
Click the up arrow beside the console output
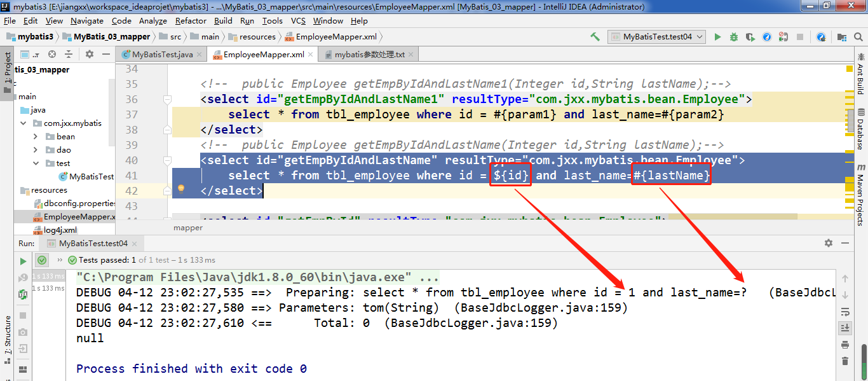844,279
